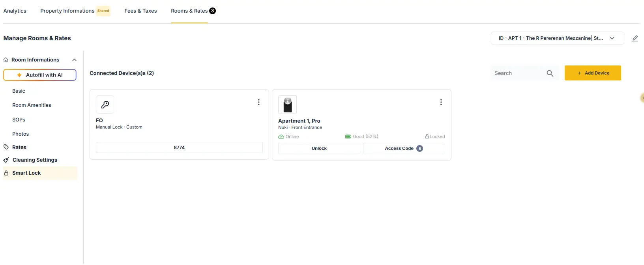The width and height of the screenshot is (644, 265).
Task: Click the Good (52%) battery text
Action: [x=365, y=137]
